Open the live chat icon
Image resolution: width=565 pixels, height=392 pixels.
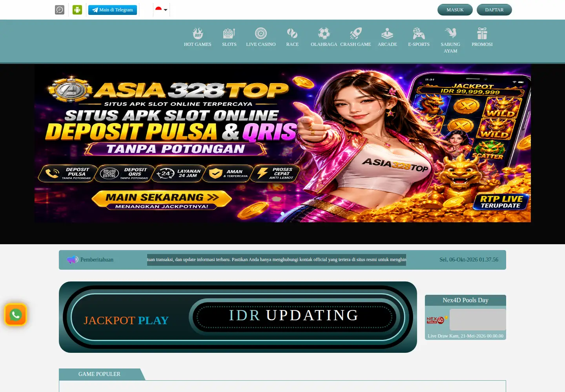[x=60, y=10]
